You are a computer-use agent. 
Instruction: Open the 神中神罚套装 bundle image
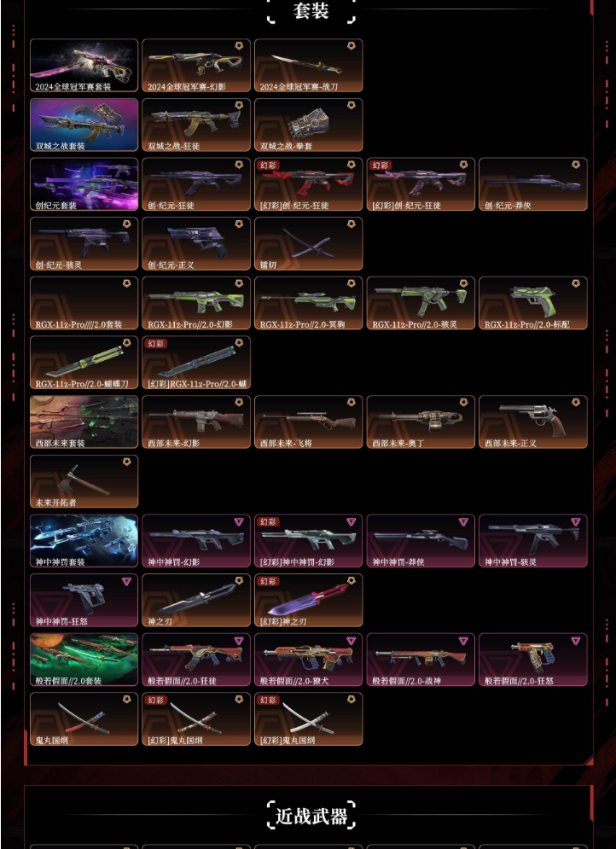84,541
